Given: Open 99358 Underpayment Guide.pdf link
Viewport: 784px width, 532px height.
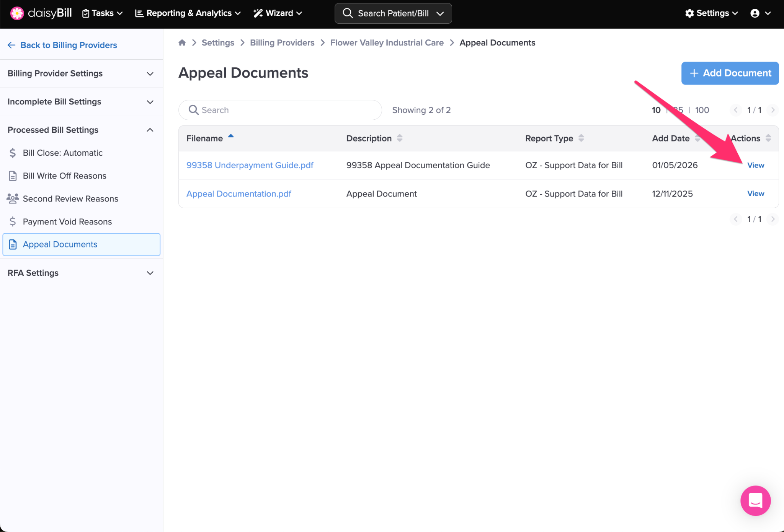Looking at the screenshot, I should point(250,165).
